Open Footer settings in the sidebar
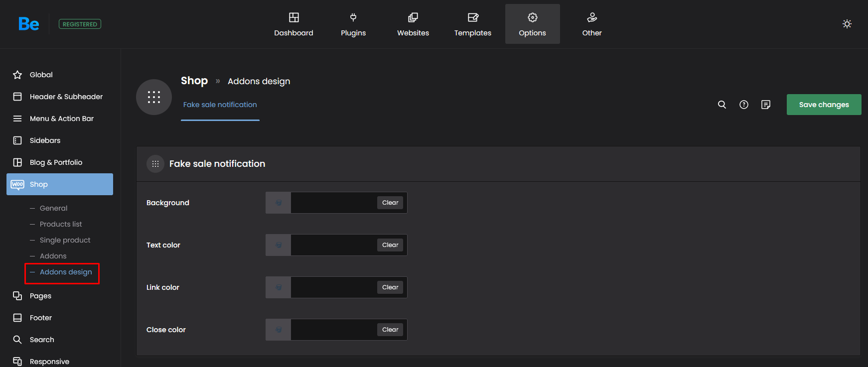 [x=60, y=318]
